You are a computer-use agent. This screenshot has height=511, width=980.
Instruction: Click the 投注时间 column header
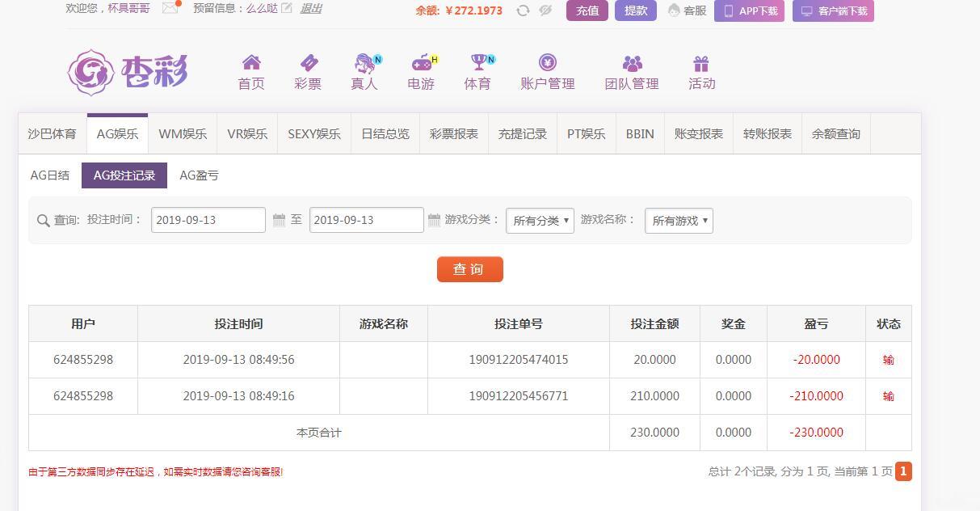click(x=239, y=323)
